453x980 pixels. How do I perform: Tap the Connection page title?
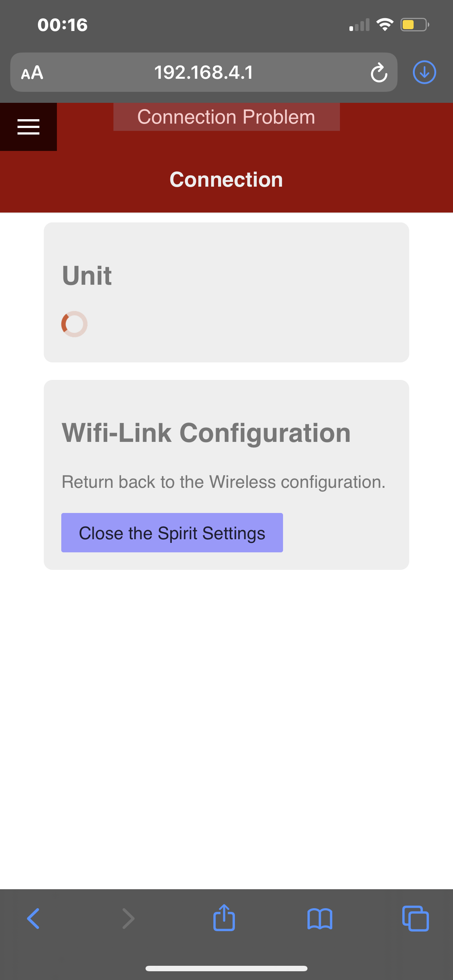click(226, 180)
